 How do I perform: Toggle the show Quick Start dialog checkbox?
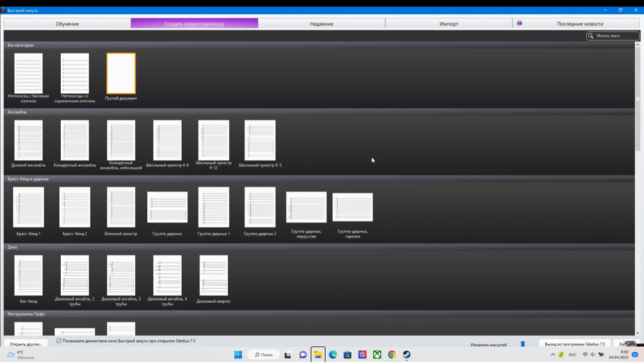59,341
